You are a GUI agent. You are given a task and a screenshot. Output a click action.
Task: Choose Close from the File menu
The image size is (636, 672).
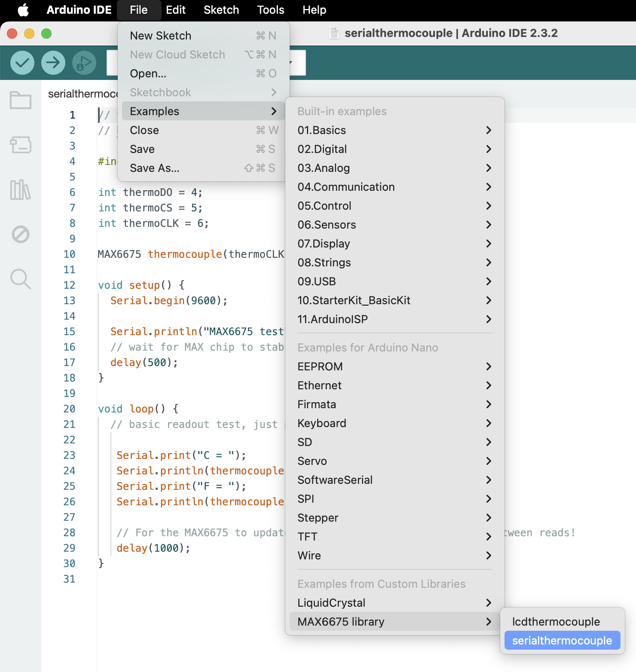pos(204,130)
